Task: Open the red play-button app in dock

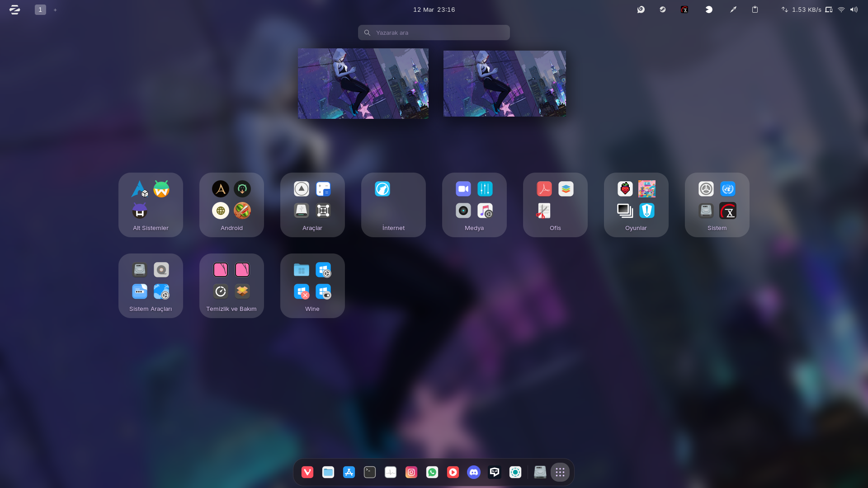Action: tap(453, 472)
